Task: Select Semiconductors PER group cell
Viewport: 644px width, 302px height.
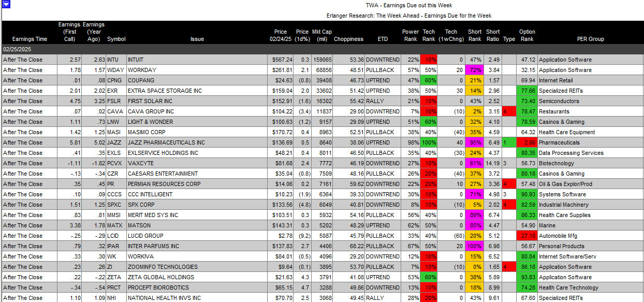Action: click(590, 101)
